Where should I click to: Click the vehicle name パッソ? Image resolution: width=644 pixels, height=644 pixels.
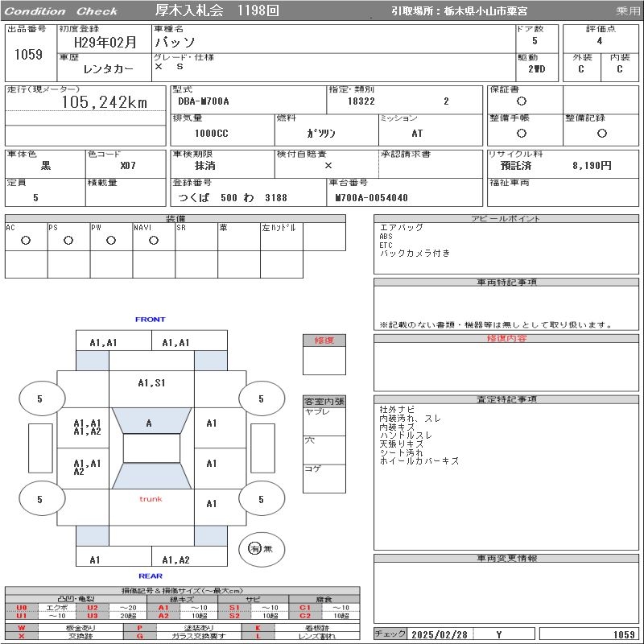[175, 43]
